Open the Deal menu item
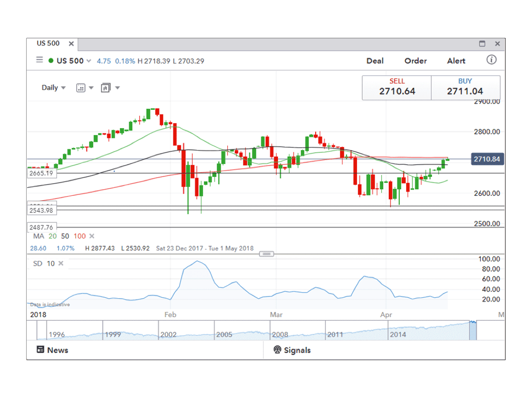532x393 pixels. pyautogui.click(x=375, y=61)
